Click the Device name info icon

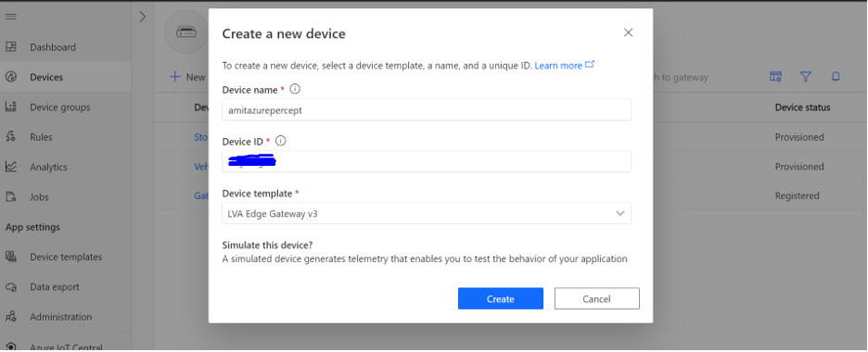295,89
